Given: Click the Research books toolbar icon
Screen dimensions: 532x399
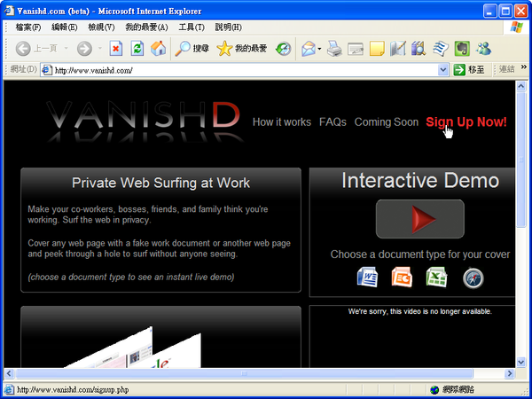Looking at the screenshot, I should (x=419, y=49).
